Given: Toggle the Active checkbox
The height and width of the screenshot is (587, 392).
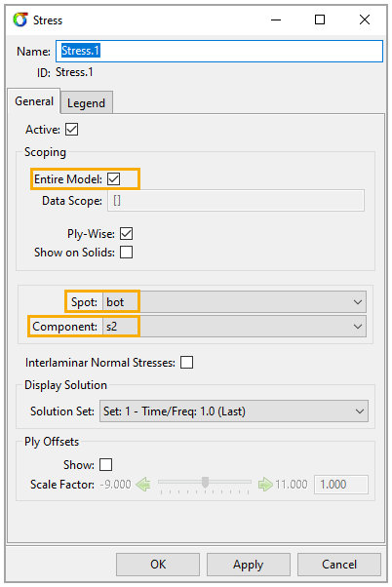Looking at the screenshot, I should [71, 130].
